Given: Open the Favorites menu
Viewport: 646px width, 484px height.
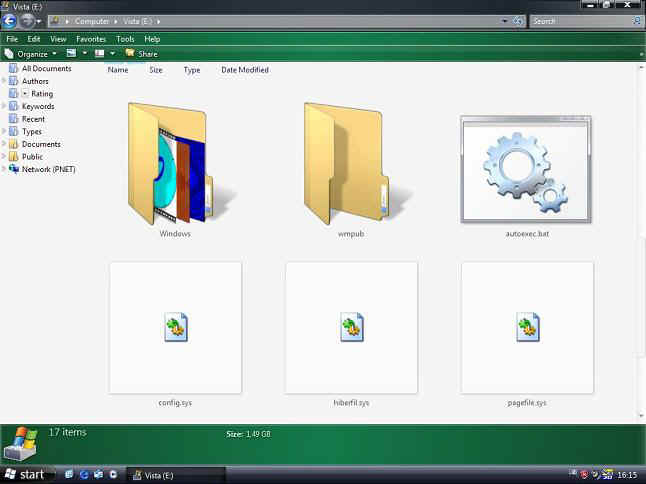Looking at the screenshot, I should (x=91, y=39).
